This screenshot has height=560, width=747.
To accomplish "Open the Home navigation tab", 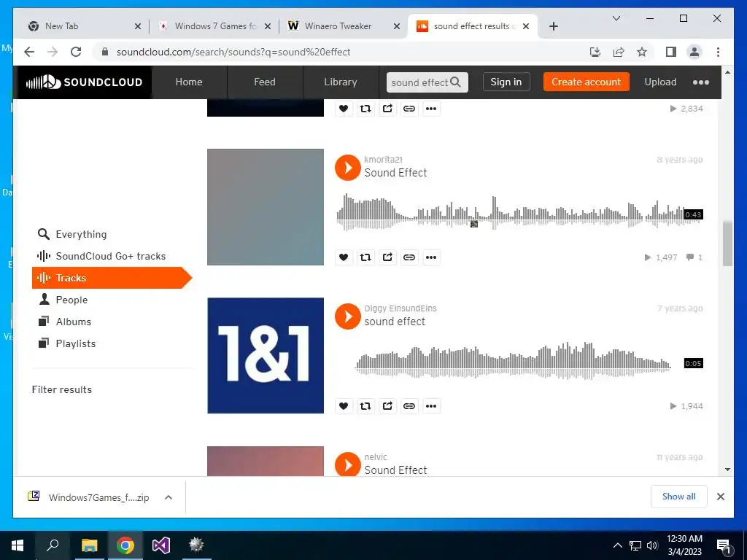I will point(189,82).
